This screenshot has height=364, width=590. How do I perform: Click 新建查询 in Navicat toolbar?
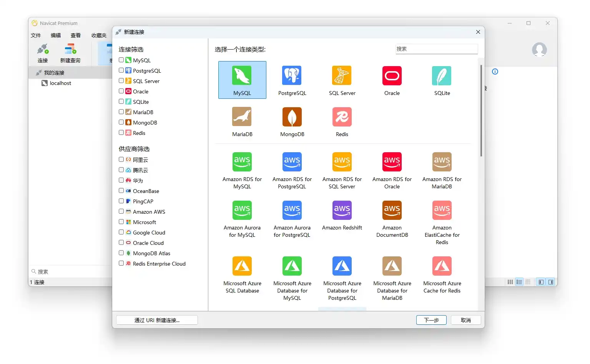click(x=70, y=53)
